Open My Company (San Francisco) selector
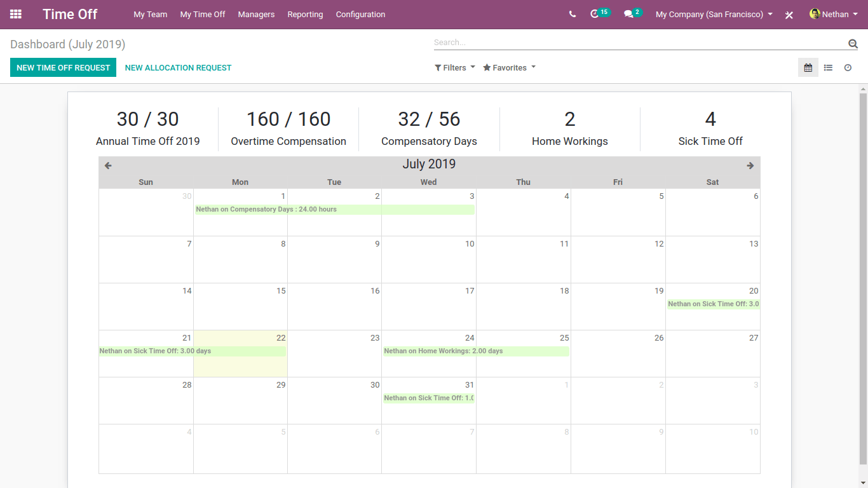Screen dimensions: 868x488 tap(714, 14)
